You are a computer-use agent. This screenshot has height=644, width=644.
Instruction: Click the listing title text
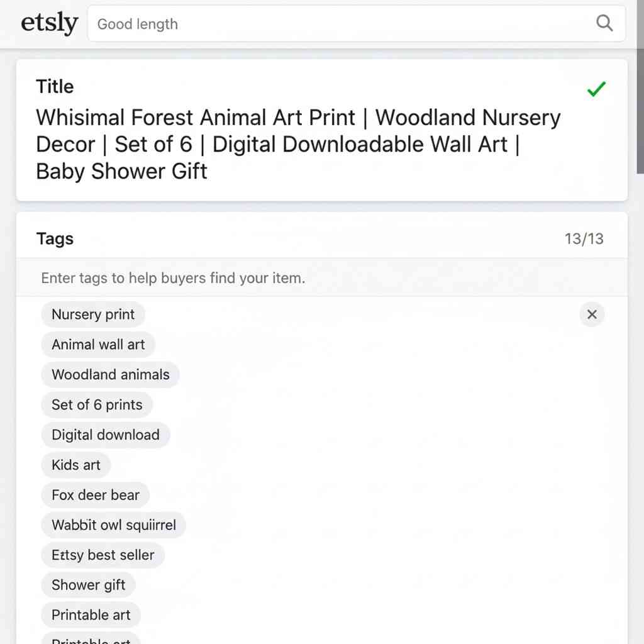point(298,144)
